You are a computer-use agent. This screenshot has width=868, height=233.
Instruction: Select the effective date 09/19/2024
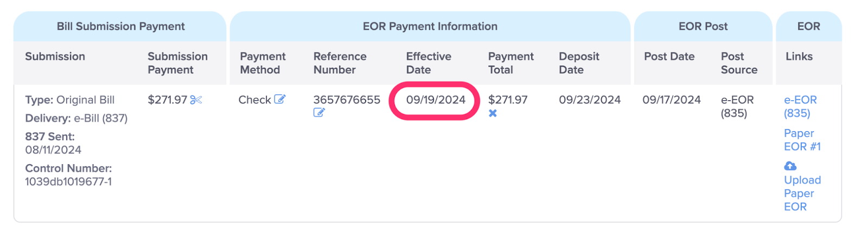[436, 100]
